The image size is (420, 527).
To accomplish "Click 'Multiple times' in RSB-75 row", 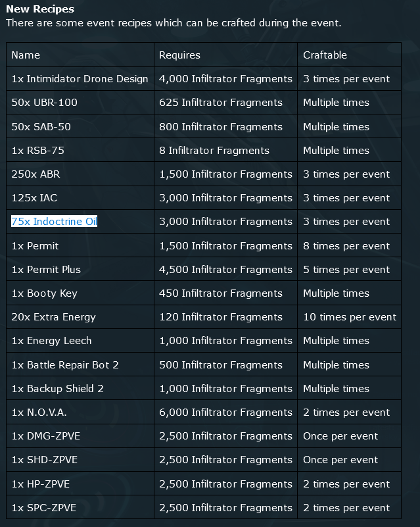I will click(x=349, y=150).
